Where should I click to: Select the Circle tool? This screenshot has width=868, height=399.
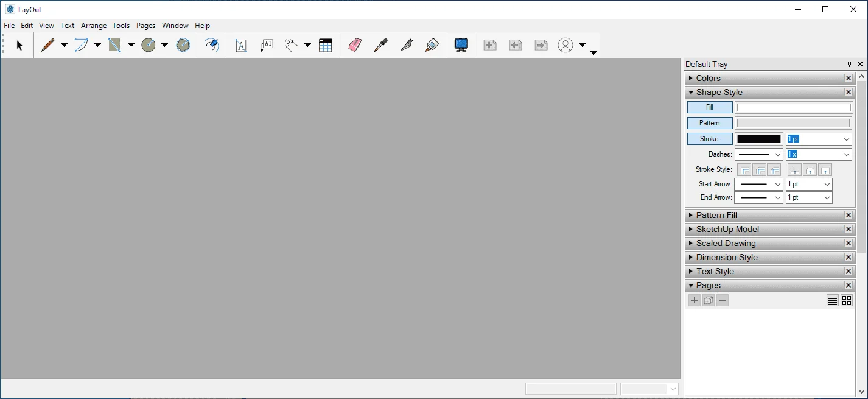[149, 45]
